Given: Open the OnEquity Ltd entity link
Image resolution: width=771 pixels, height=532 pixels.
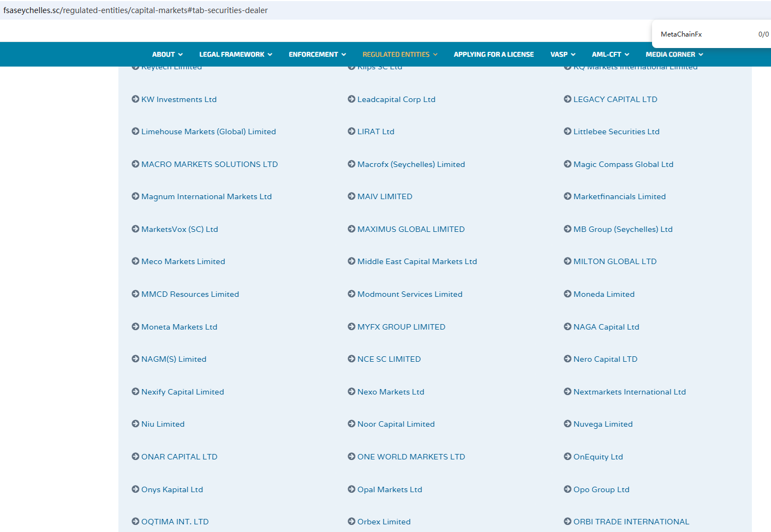Looking at the screenshot, I should tap(598, 457).
